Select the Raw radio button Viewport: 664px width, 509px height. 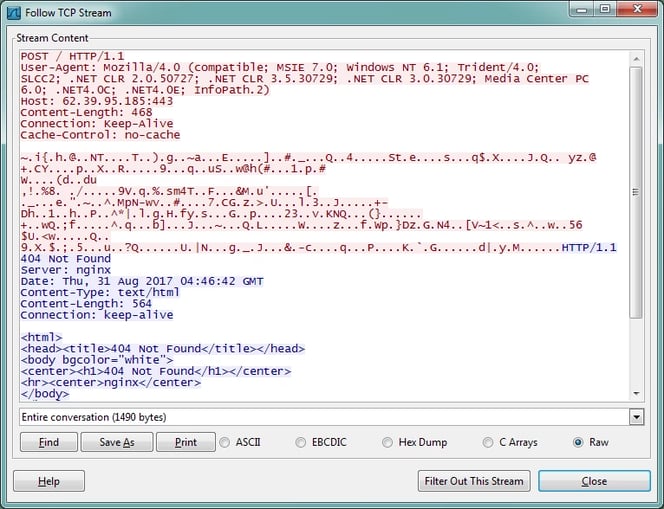click(578, 442)
